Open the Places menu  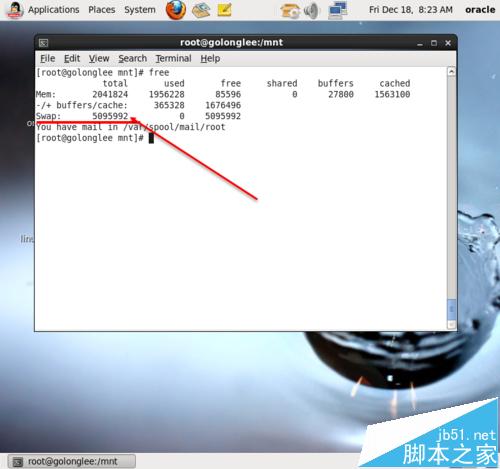point(102,10)
